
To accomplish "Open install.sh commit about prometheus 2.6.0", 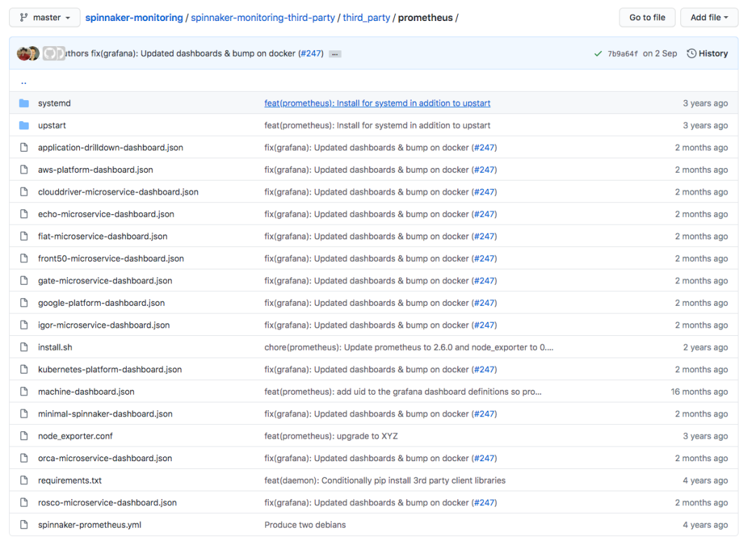I will pyautogui.click(x=409, y=347).
